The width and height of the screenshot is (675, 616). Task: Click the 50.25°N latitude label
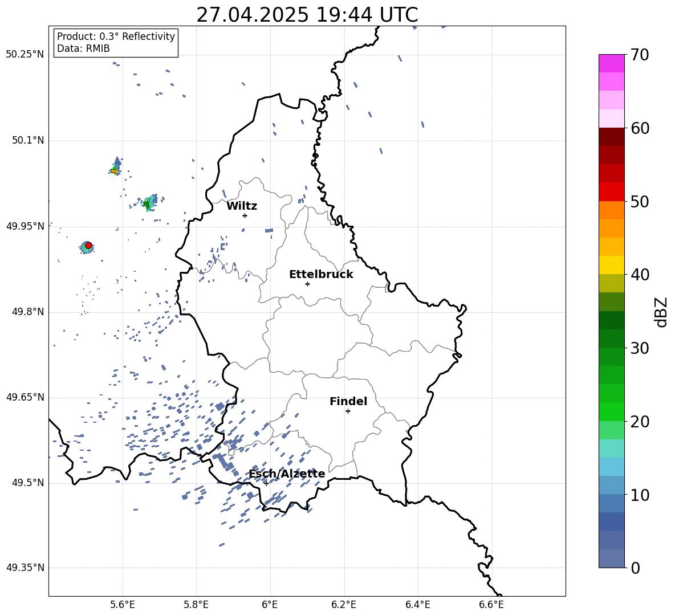(x=25, y=55)
